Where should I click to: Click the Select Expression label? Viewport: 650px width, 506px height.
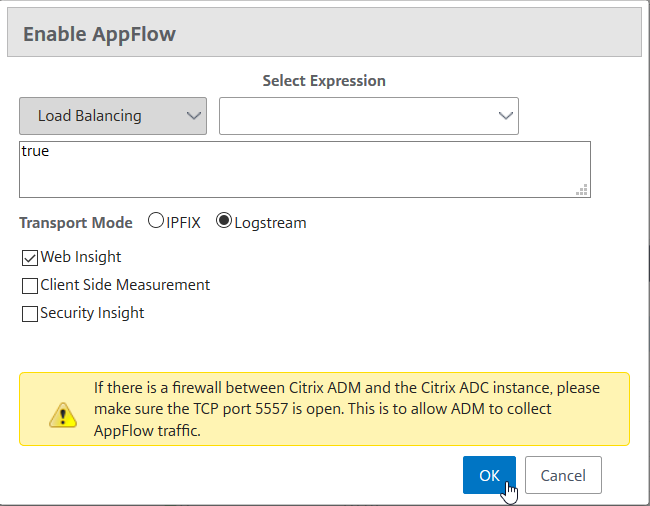(324, 81)
